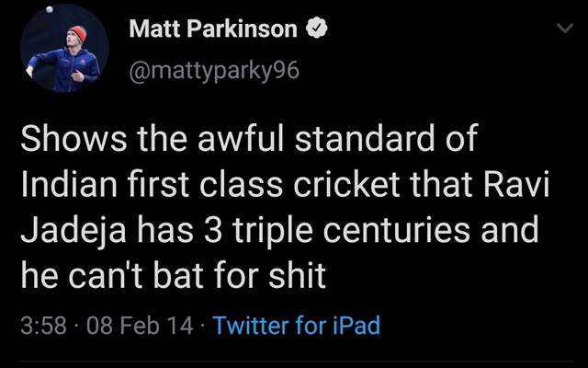Viewport: 588px width, 368px height.
Task: Click the word "Indian" in the tweet
Action: (x=69, y=184)
